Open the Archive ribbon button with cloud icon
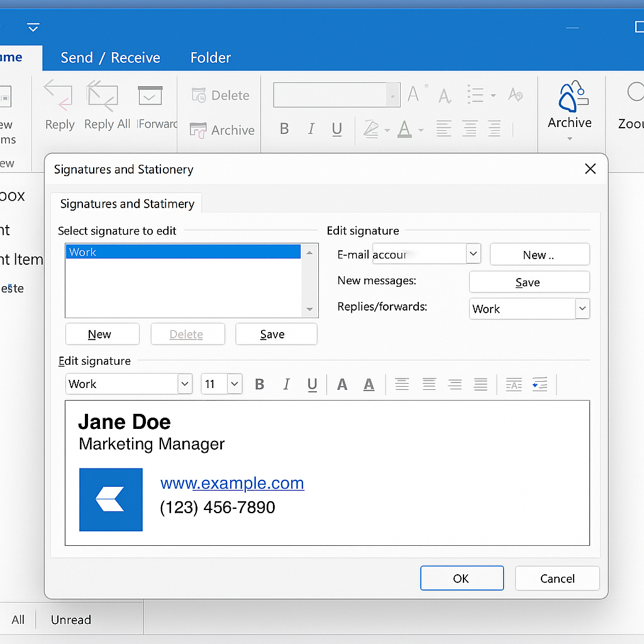Screen dimensions: 644x644 (569, 106)
